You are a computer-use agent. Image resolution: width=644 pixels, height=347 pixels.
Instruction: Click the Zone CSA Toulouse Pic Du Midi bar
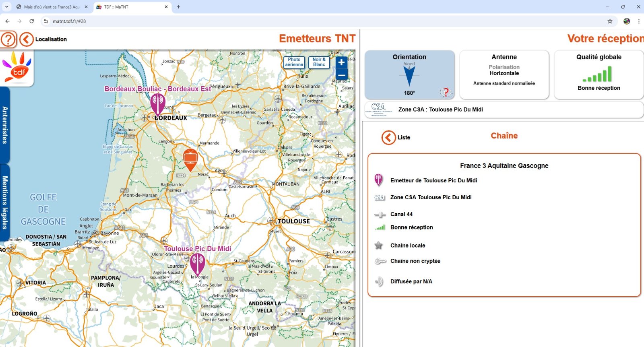(x=503, y=109)
